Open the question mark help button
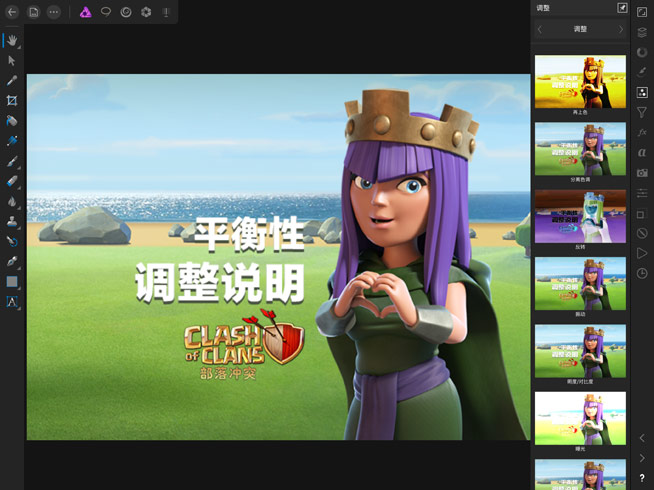The width and height of the screenshot is (654, 490). click(x=642, y=478)
